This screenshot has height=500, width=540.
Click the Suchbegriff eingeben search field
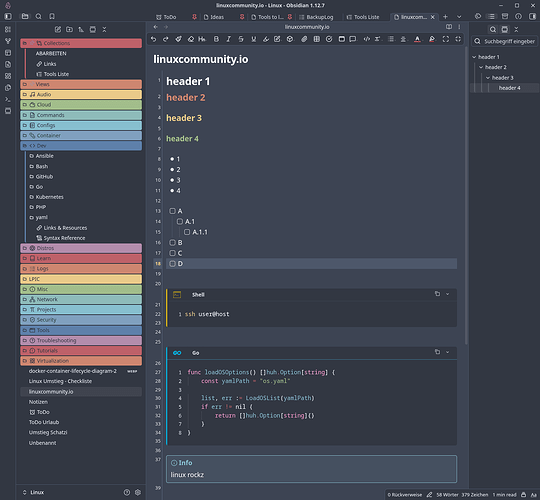click(505, 41)
